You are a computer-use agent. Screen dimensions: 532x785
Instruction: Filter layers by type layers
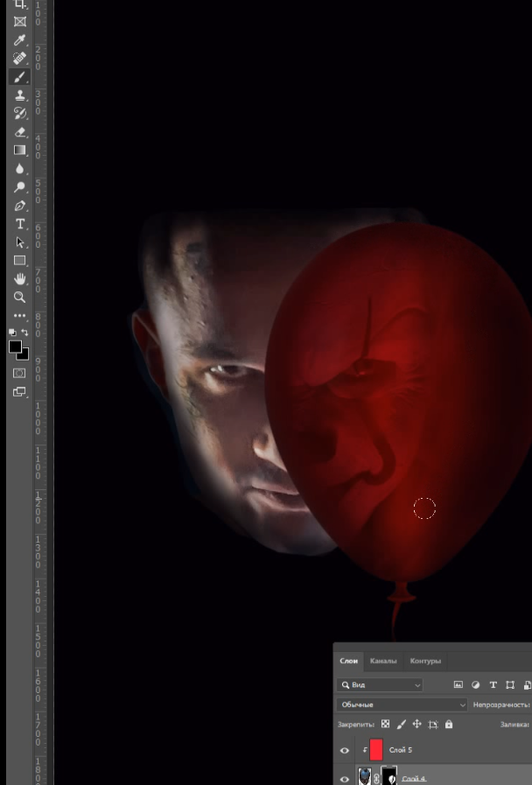pyautogui.click(x=493, y=685)
